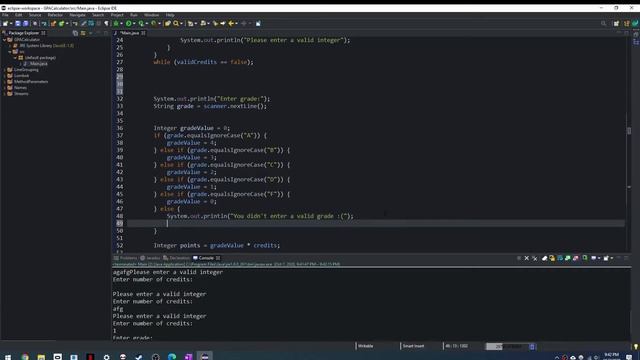
Task: Select the Main.java editor tab
Action: pyautogui.click(x=129, y=33)
